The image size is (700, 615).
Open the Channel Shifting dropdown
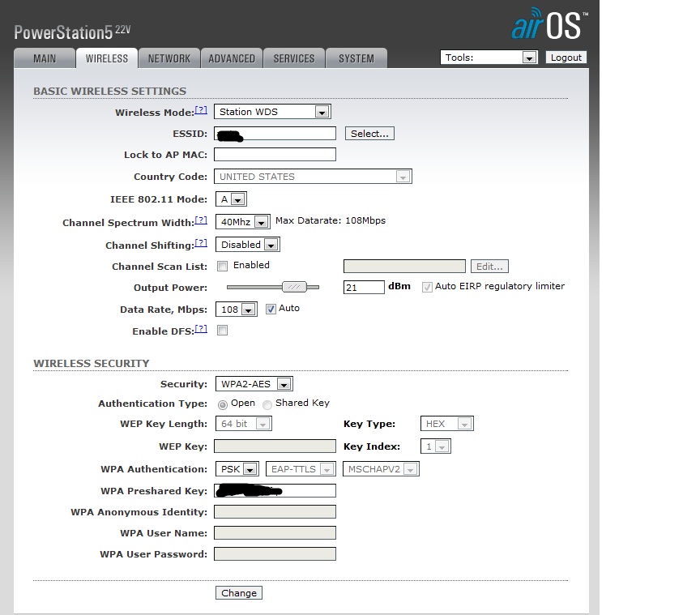point(248,245)
